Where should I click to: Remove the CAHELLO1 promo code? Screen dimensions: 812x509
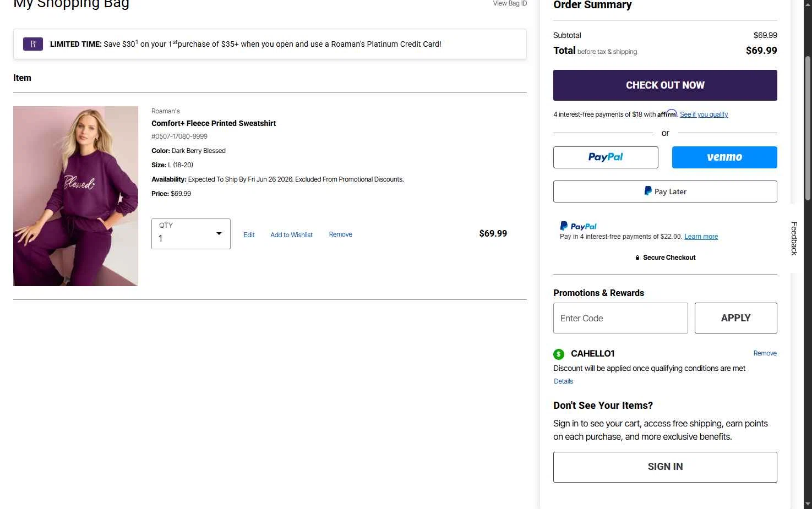(x=765, y=353)
